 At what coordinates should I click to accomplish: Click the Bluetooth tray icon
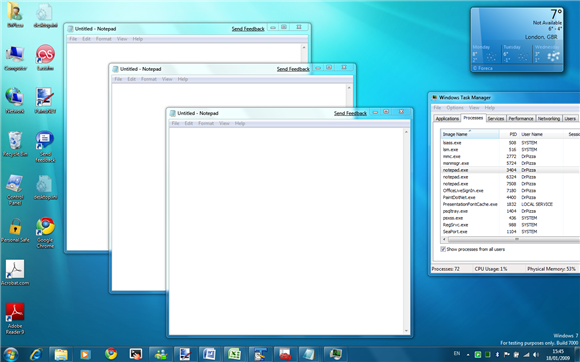click(498, 355)
